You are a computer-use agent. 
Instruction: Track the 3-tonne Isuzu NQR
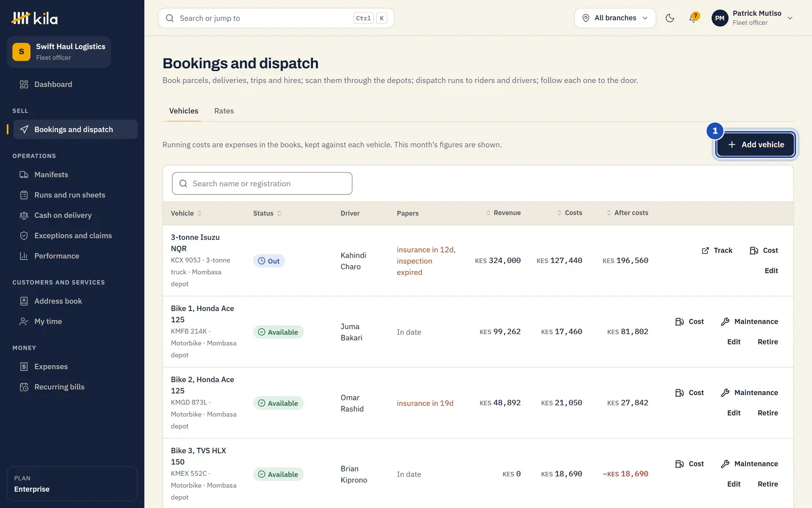717,251
